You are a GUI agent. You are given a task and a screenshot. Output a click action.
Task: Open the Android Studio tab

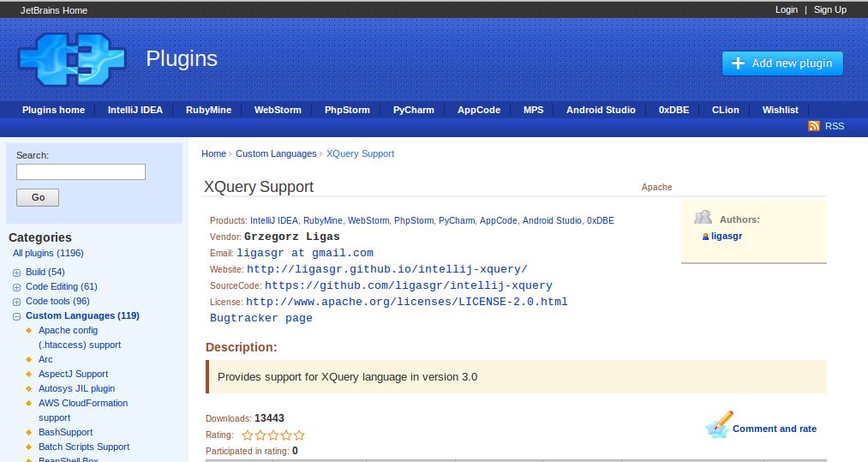click(601, 110)
